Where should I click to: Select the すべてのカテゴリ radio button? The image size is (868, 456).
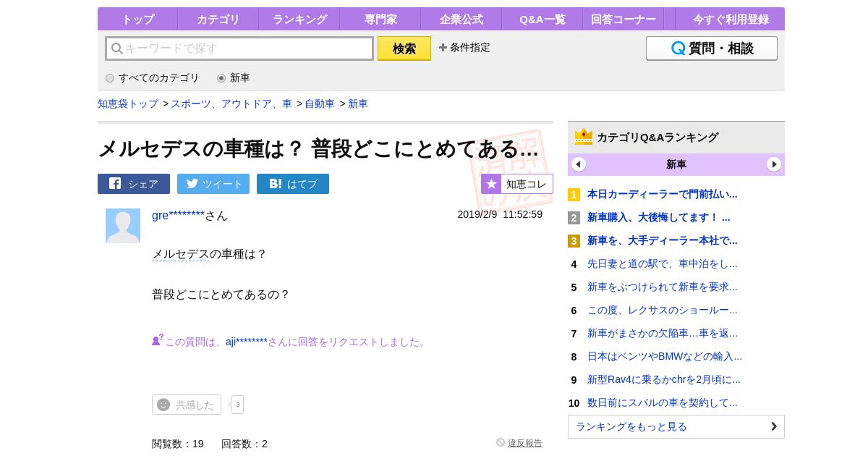[110, 78]
